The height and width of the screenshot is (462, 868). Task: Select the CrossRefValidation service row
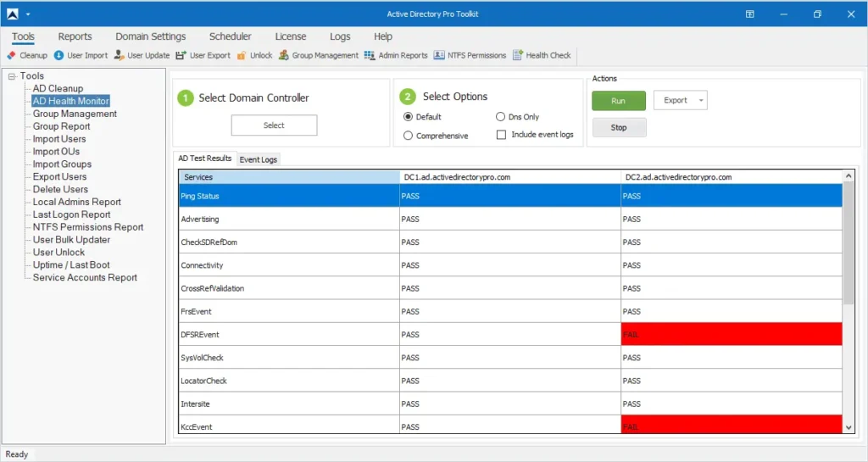[510, 288]
